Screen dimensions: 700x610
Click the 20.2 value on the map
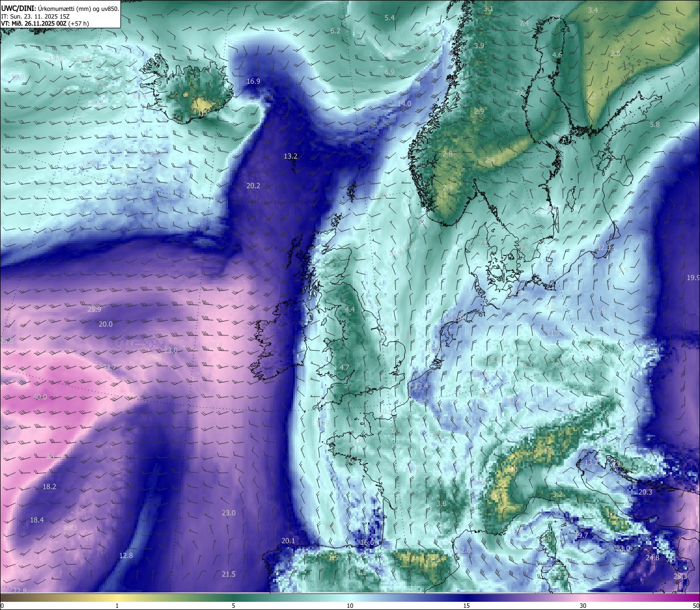253,185
